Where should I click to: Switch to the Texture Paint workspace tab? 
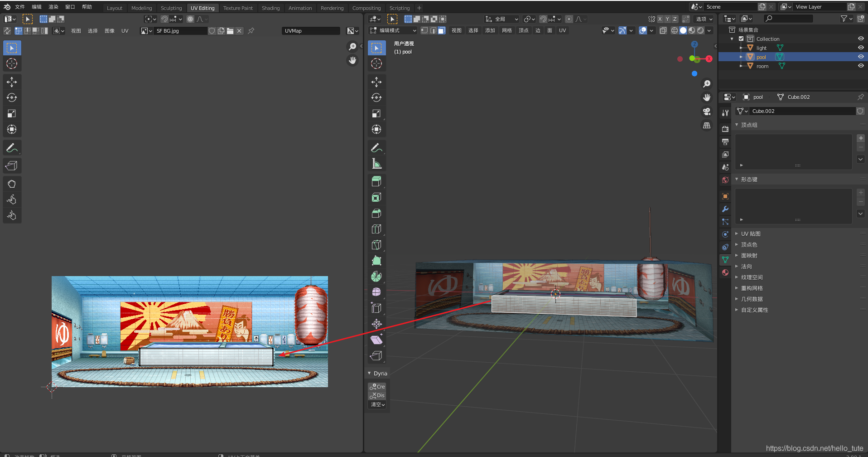click(238, 8)
